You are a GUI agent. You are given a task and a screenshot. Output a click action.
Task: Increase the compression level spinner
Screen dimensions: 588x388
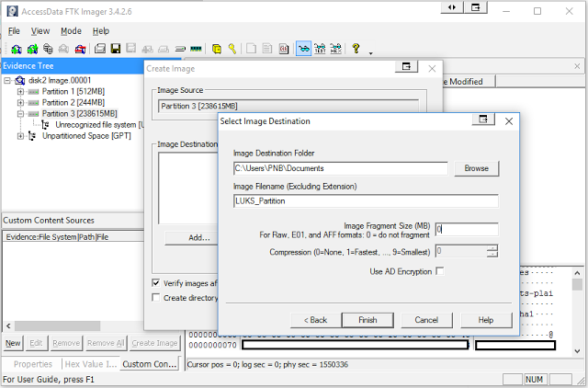(x=492, y=248)
